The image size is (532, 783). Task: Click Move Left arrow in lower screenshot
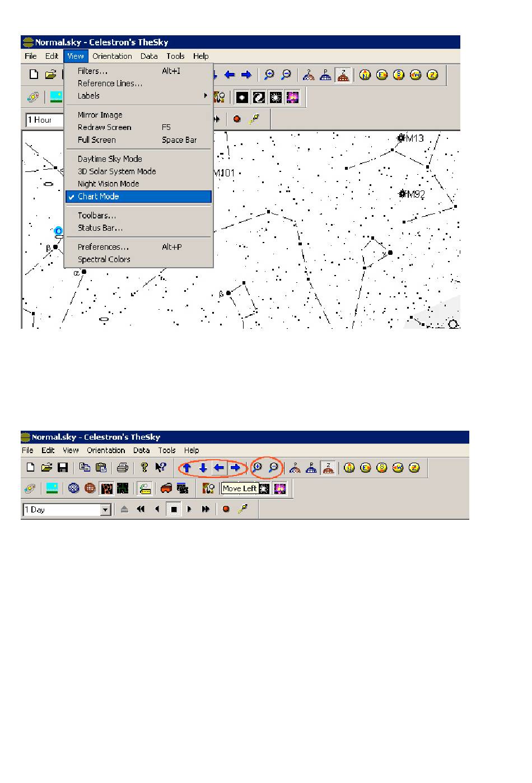[x=220, y=468]
